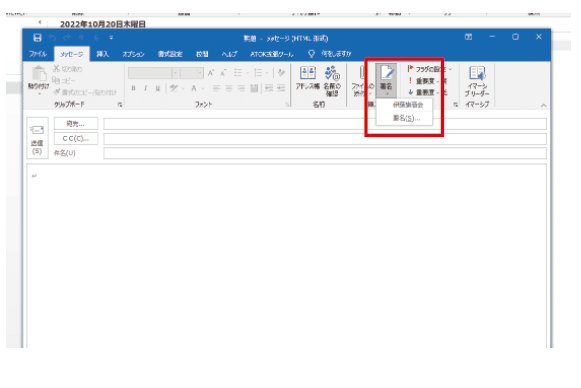Viewport: 581px width, 388px height.
Task: Expand the numbering style arrow
Action: pyautogui.click(x=267, y=73)
